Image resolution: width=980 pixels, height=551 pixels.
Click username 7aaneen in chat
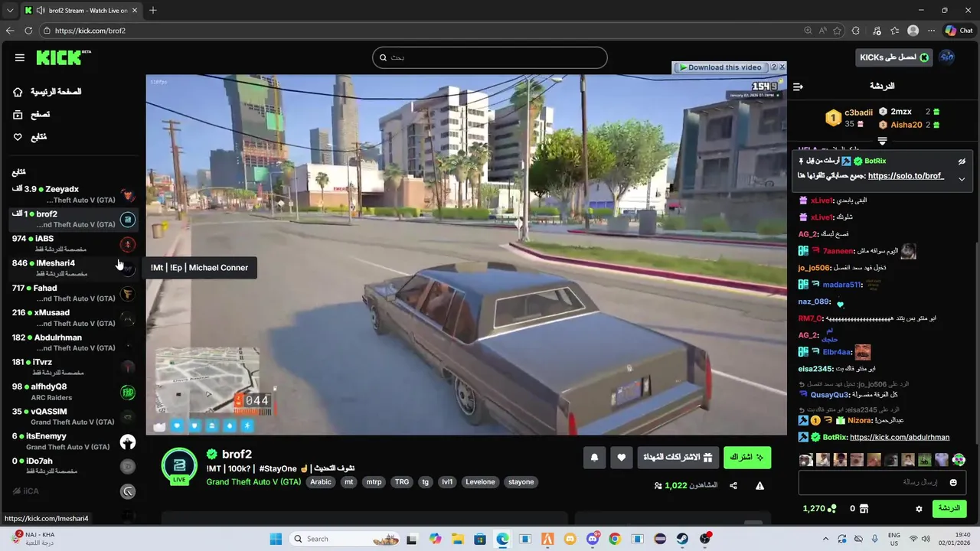pos(838,251)
